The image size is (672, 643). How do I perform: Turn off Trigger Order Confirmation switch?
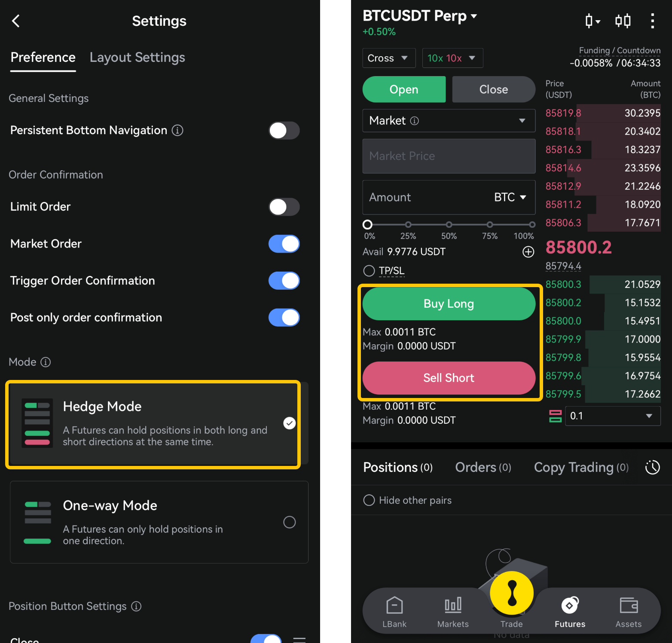[x=284, y=281]
